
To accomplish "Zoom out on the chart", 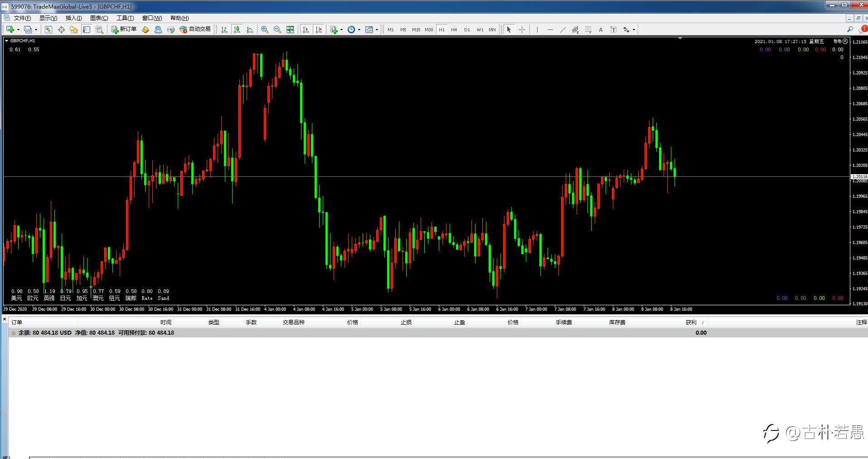I will (277, 29).
